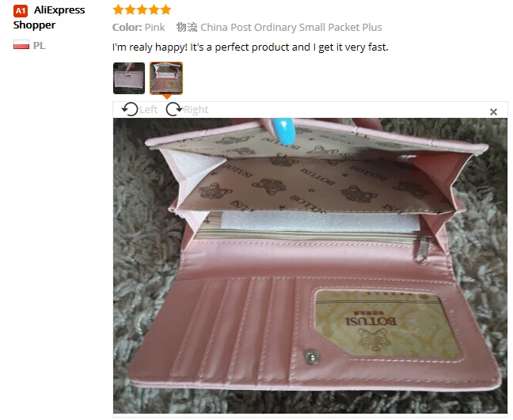Click the third star in the rating

tap(142, 9)
